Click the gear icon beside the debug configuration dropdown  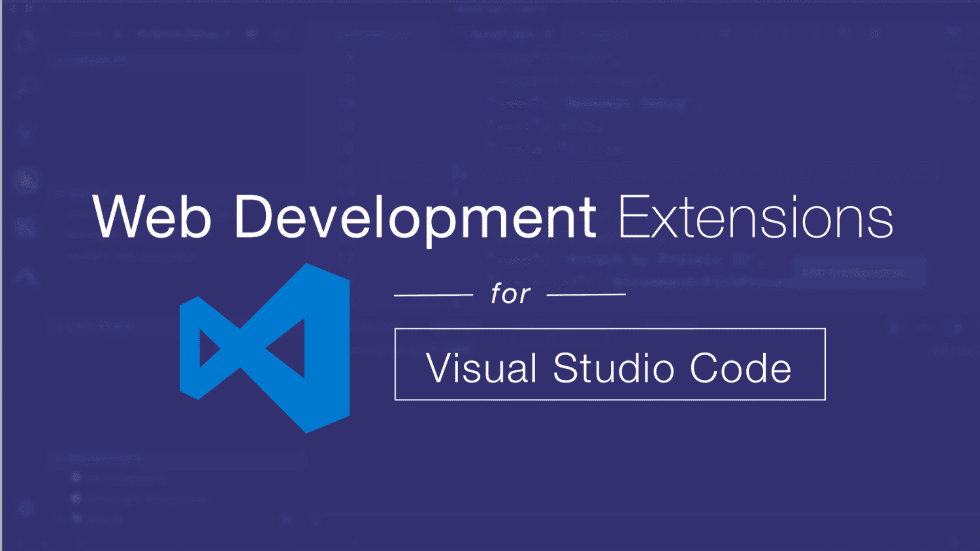point(251,34)
